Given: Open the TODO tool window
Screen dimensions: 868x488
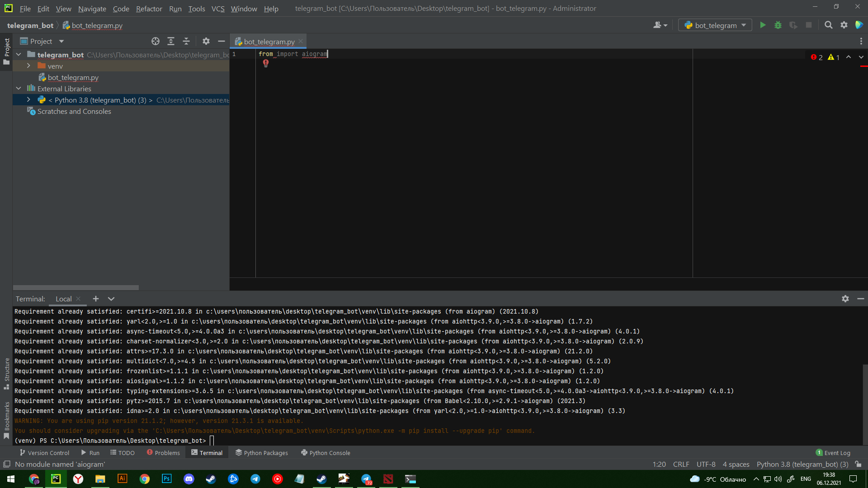Looking at the screenshot, I should click(x=123, y=453).
